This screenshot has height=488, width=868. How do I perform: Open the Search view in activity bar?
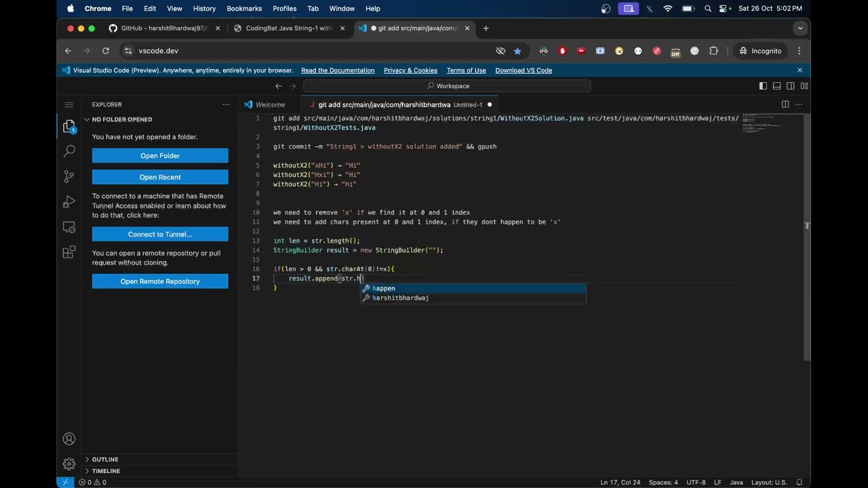coord(68,151)
